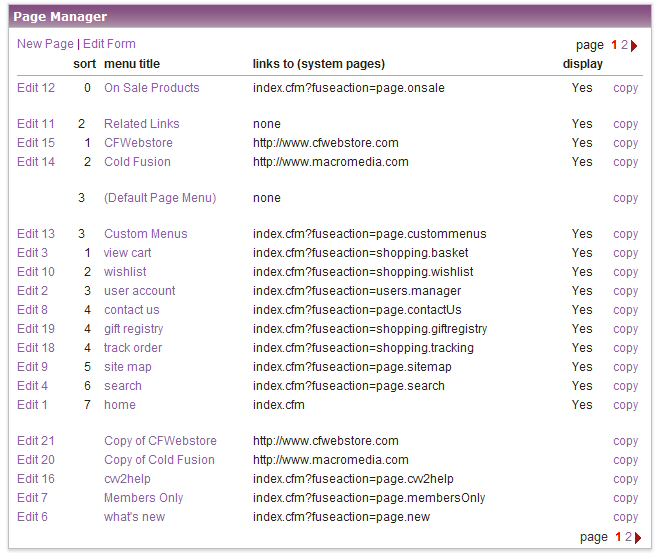This screenshot has height=559, width=661.
Task: Open the Cold Fusion menu title
Action: [x=137, y=162]
